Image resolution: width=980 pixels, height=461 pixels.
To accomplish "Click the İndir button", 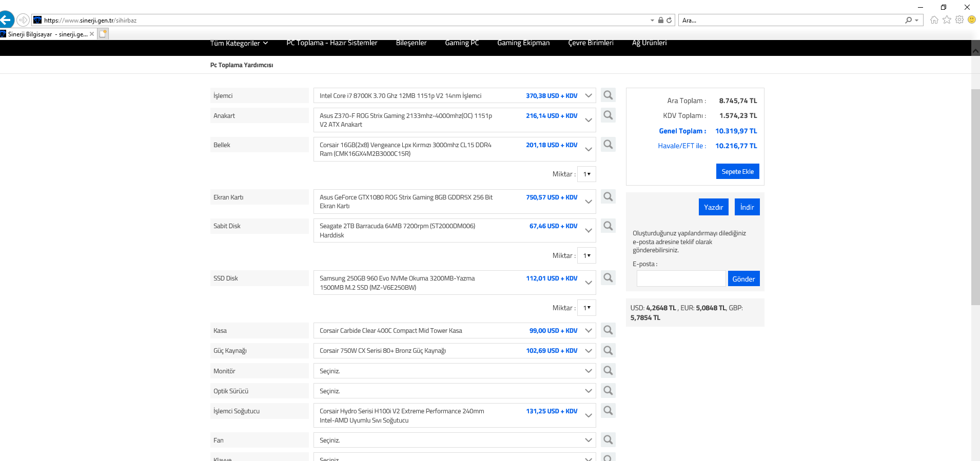I will coord(747,207).
